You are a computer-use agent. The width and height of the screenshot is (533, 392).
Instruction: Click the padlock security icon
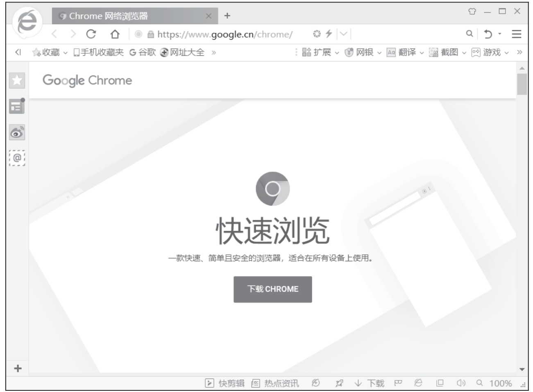[x=150, y=34]
